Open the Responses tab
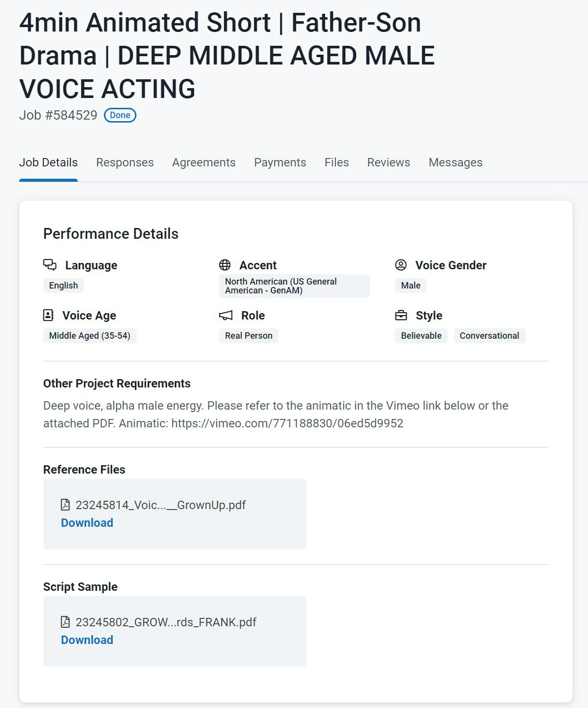Viewport: 588px width, 708px height. [x=125, y=162]
